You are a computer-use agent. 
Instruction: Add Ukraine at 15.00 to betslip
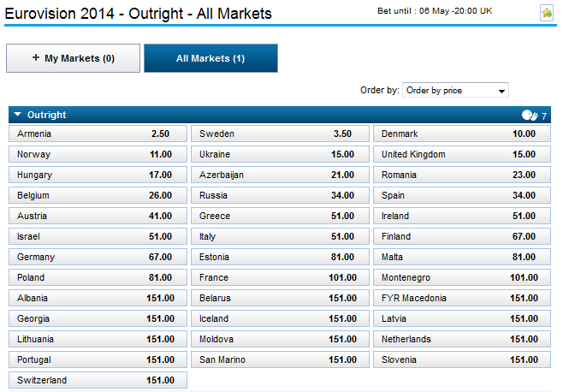[x=279, y=155]
